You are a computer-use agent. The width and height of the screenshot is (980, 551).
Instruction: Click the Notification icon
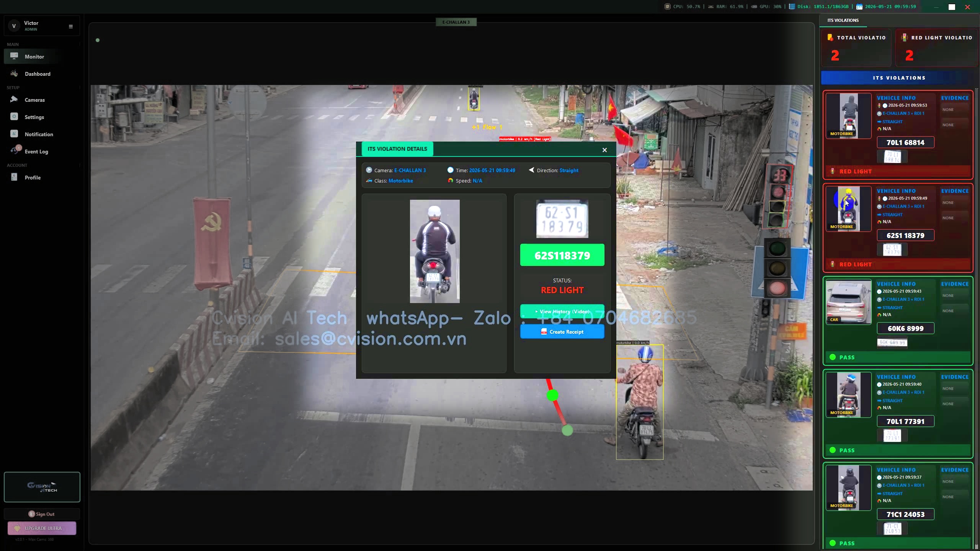click(x=14, y=134)
